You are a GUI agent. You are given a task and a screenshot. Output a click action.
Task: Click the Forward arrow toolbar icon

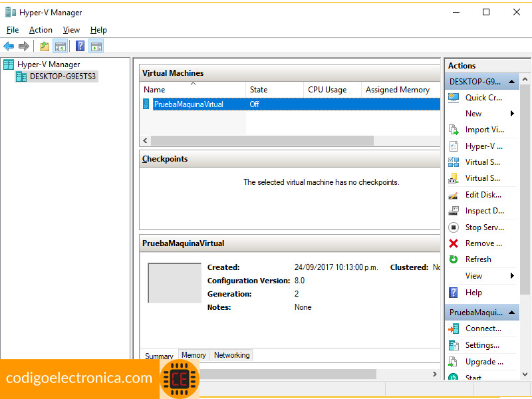[x=24, y=46]
